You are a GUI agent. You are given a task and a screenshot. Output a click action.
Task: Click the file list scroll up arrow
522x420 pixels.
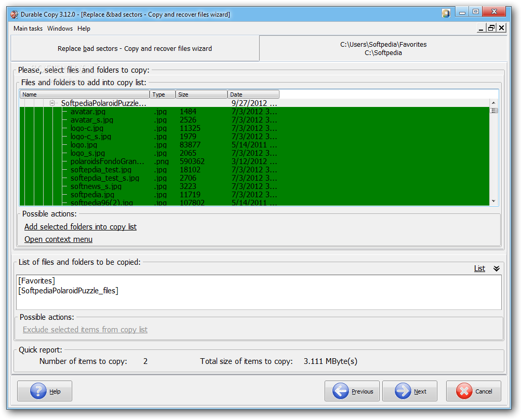point(494,103)
